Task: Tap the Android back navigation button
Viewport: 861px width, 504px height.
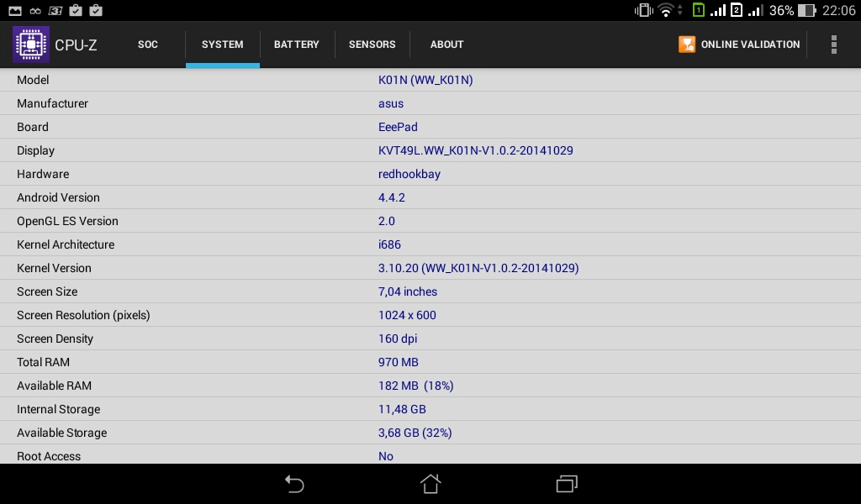Action: 294,484
